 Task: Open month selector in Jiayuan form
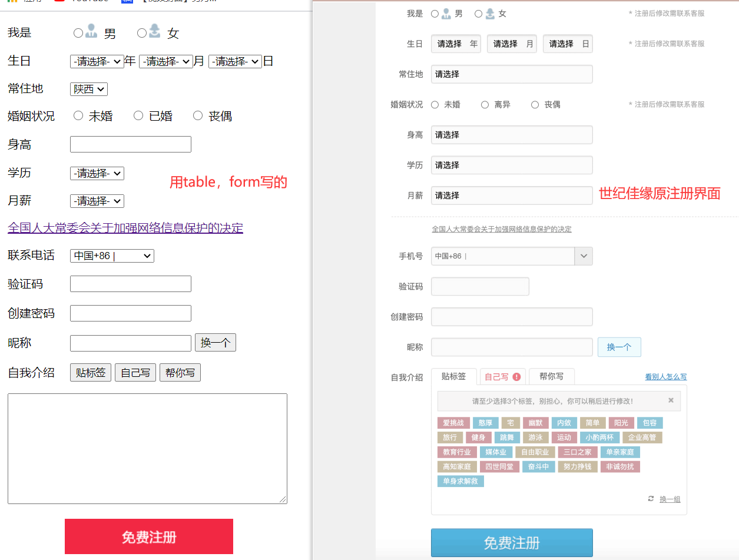512,44
